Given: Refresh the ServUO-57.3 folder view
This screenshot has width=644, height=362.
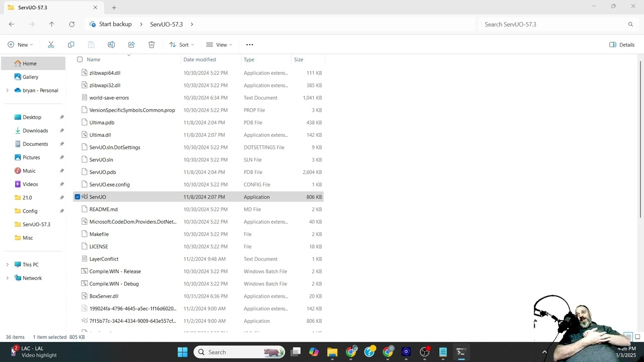Looking at the screenshot, I should [71, 24].
